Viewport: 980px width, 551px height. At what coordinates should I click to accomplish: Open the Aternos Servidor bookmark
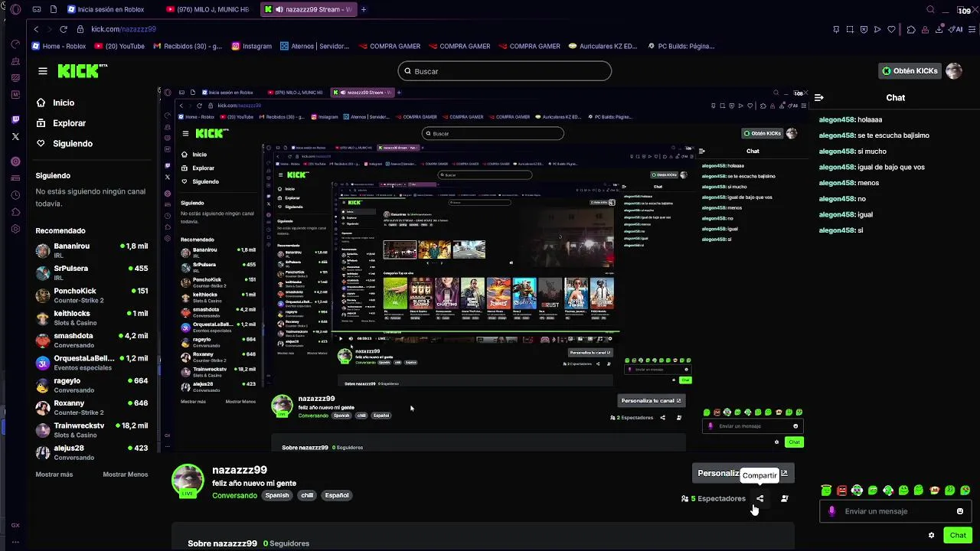[315, 46]
